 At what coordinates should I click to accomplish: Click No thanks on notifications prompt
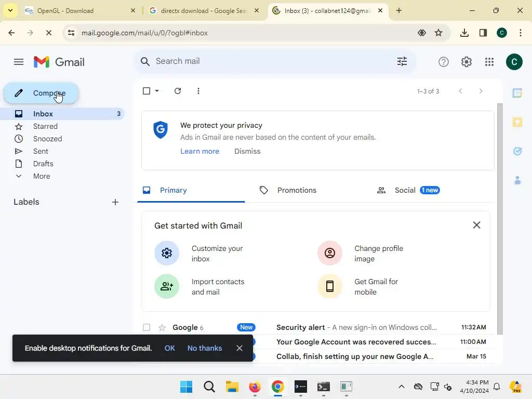[205, 348]
